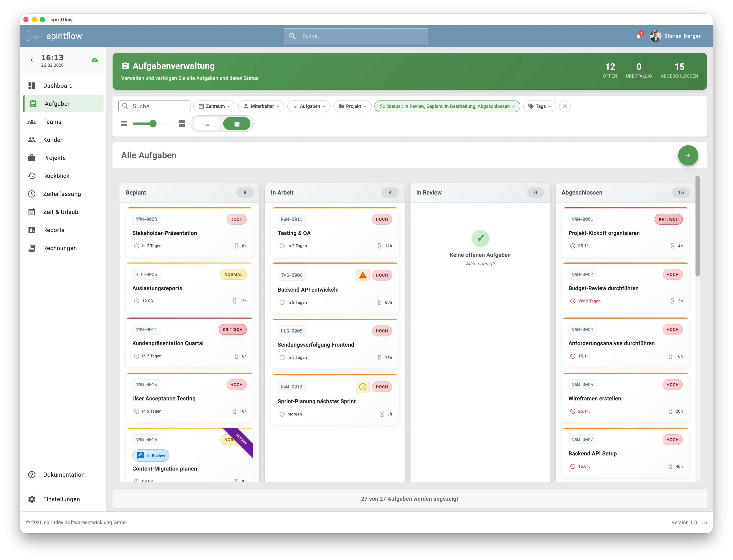Click the card density slider handle
Image resolution: width=733 pixels, height=560 pixels.
[153, 124]
